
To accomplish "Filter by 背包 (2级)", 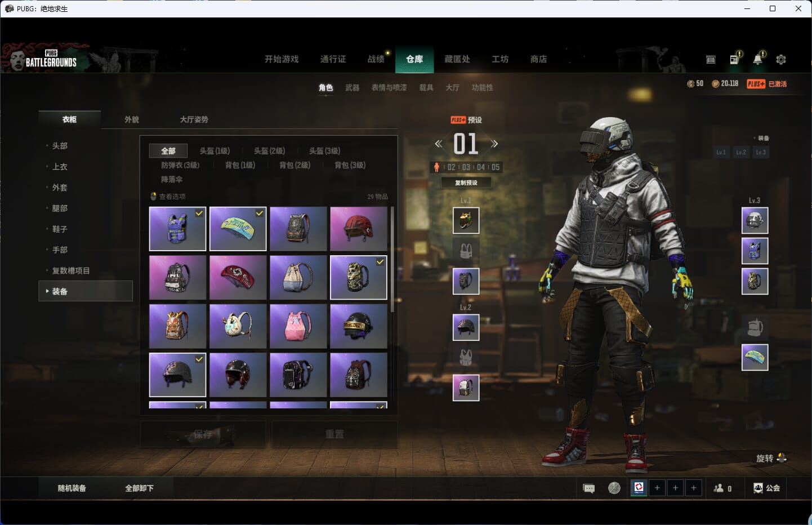I will coord(295,165).
